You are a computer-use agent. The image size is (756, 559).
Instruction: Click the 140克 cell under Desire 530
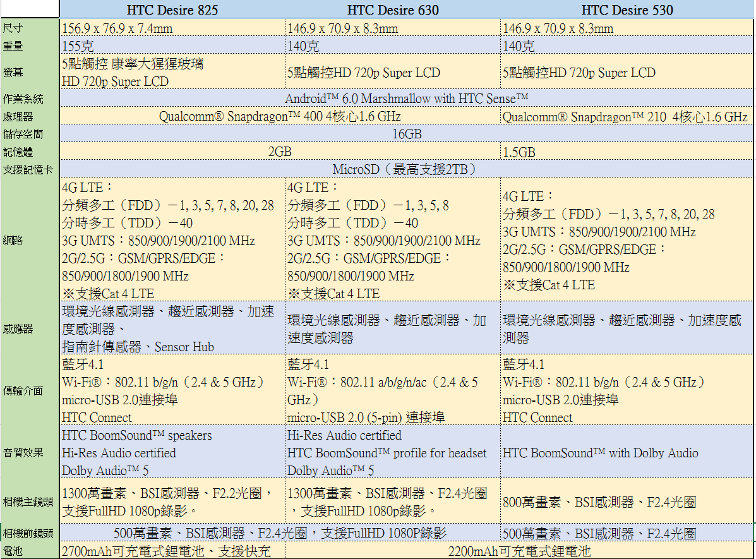pos(627,46)
